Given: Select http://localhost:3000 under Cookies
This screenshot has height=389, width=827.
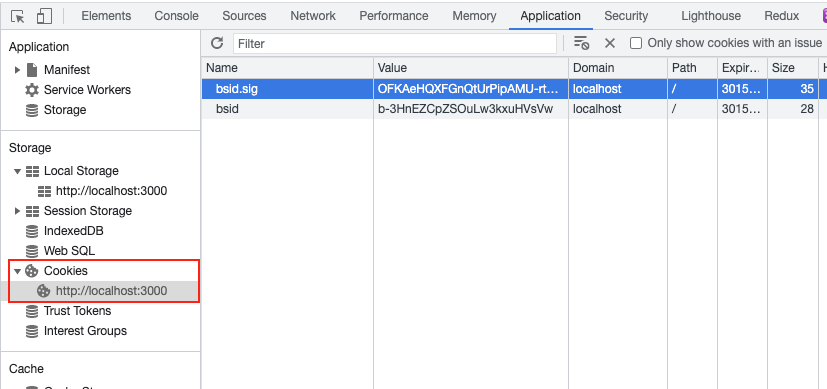Looking at the screenshot, I should (111, 291).
